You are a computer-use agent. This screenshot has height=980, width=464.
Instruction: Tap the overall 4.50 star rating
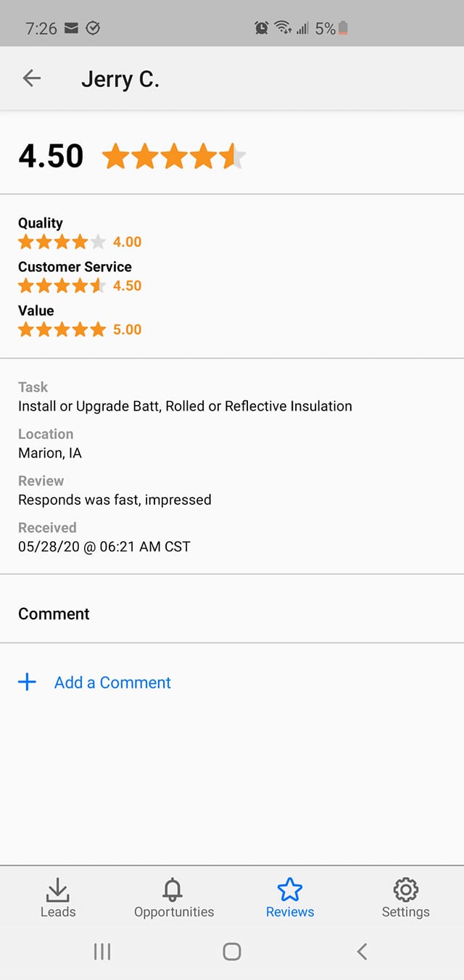[x=174, y=156]
